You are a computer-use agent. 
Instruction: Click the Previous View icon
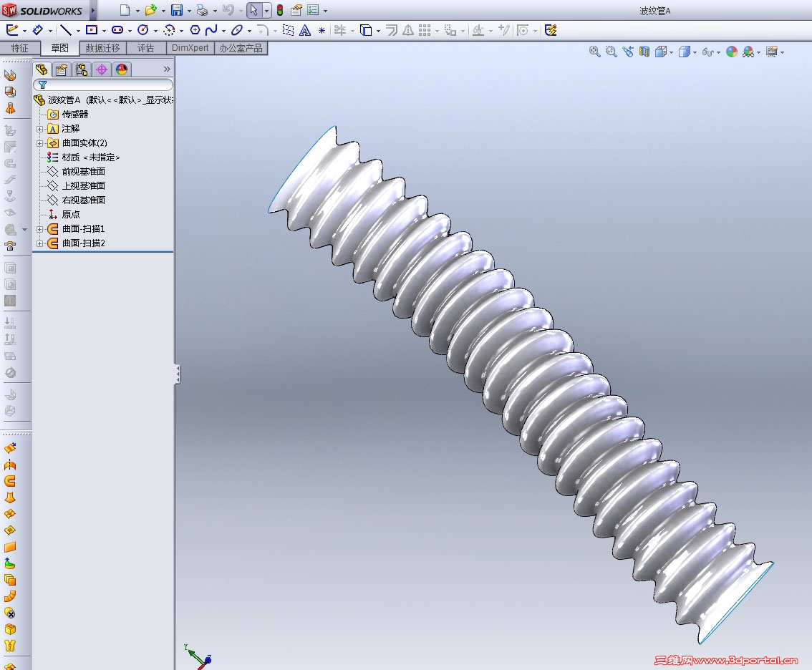tap(628, 52)
